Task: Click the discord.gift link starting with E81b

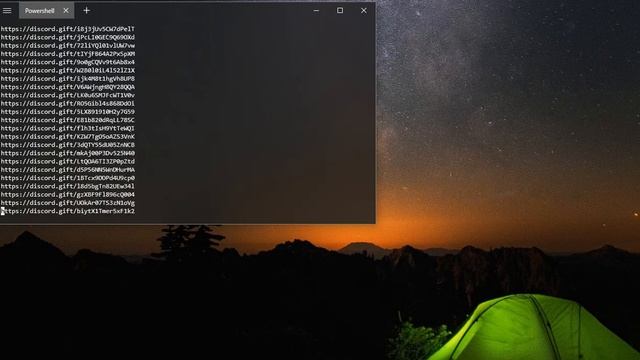Action: point(67,120)
